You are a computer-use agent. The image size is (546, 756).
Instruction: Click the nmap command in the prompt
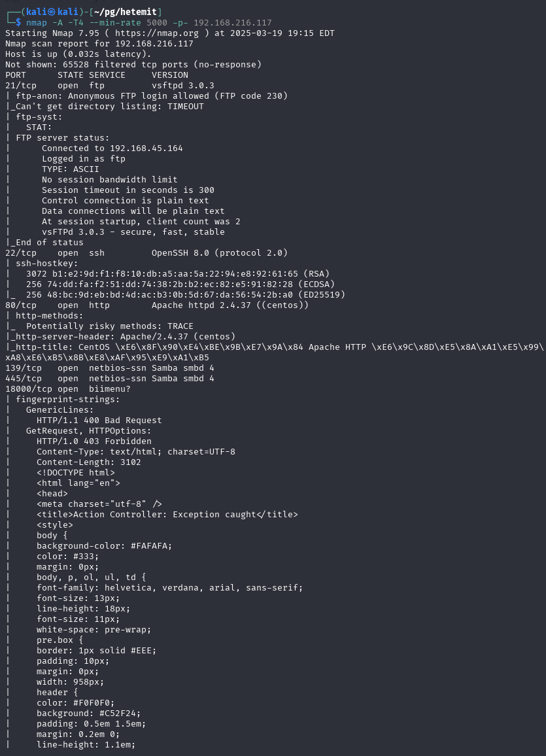[37, 23]
